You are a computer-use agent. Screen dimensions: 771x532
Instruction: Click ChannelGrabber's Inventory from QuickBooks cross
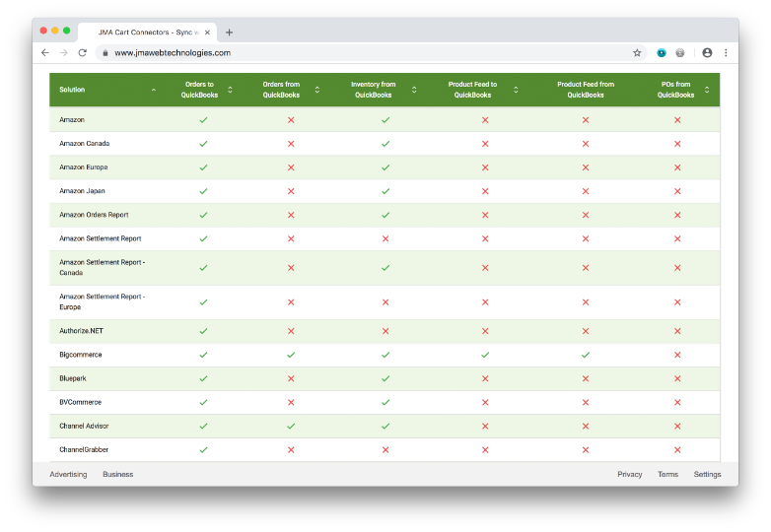coord(385,450)
